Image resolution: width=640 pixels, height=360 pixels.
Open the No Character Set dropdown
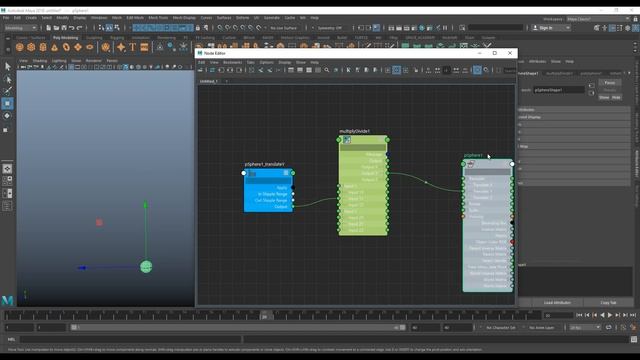coord(502,327)
